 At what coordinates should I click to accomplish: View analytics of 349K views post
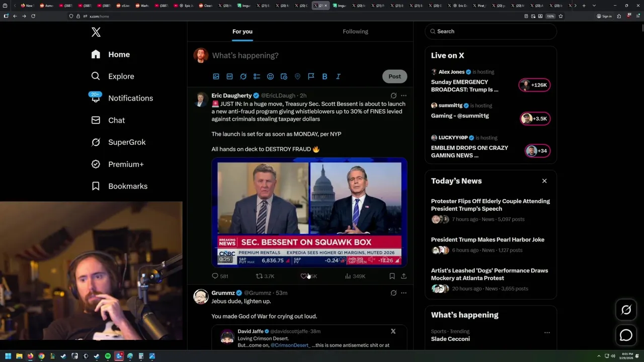355,276
